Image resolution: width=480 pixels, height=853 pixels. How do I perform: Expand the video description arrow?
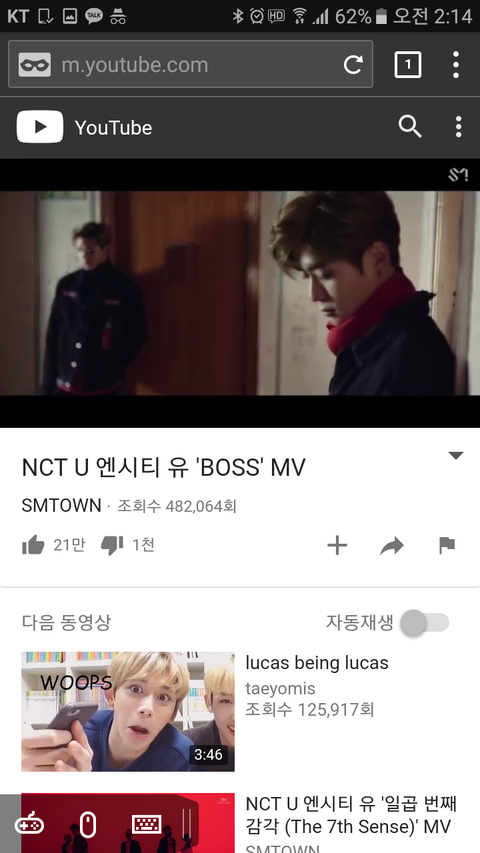pyautogui.click(x=456, y=456)
